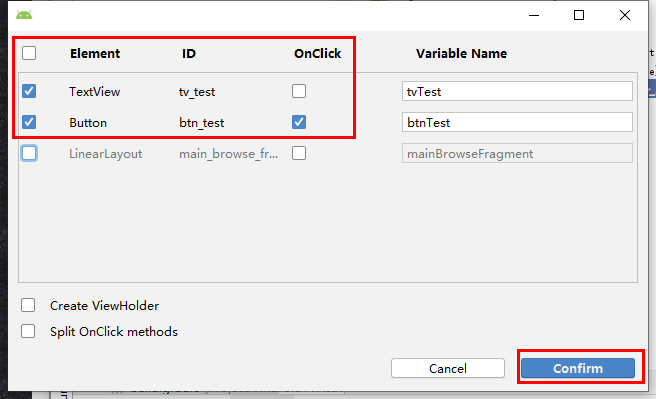
Task: Enable OnClick for tv_test
Action: [299, 91]
